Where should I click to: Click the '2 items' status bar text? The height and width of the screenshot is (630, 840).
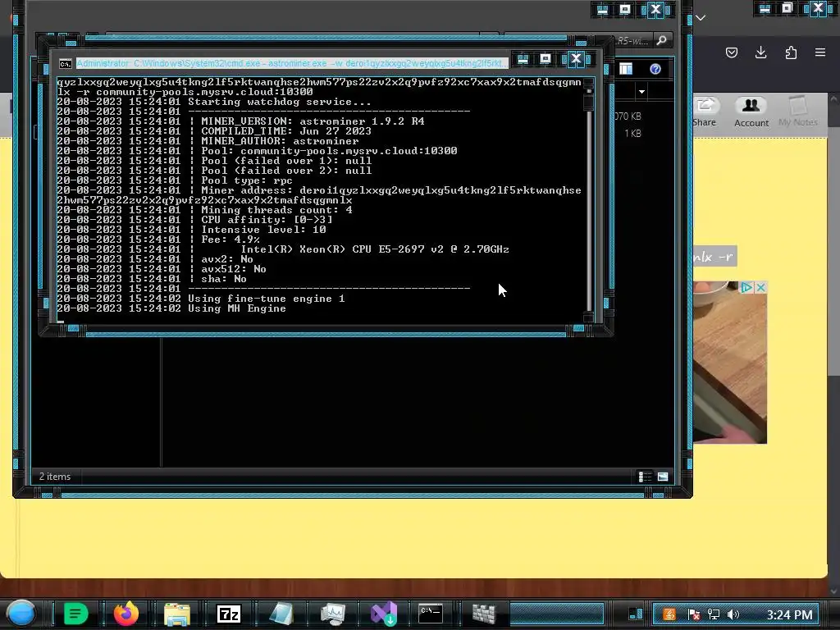pos(55,477)
